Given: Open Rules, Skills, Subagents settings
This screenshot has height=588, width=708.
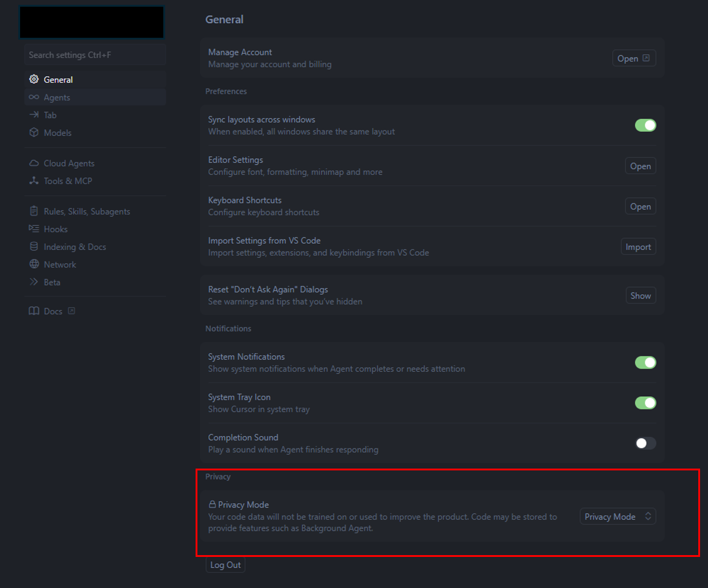Looking at the screenshot, I should [x=95, y=211].
